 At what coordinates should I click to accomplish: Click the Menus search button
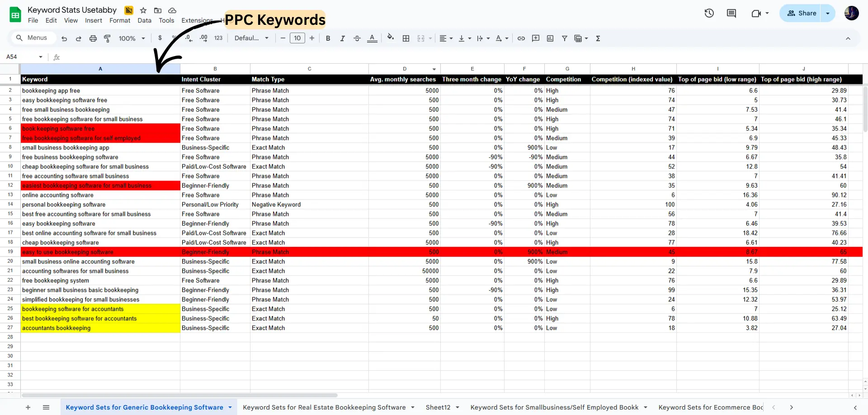(32, 38)
